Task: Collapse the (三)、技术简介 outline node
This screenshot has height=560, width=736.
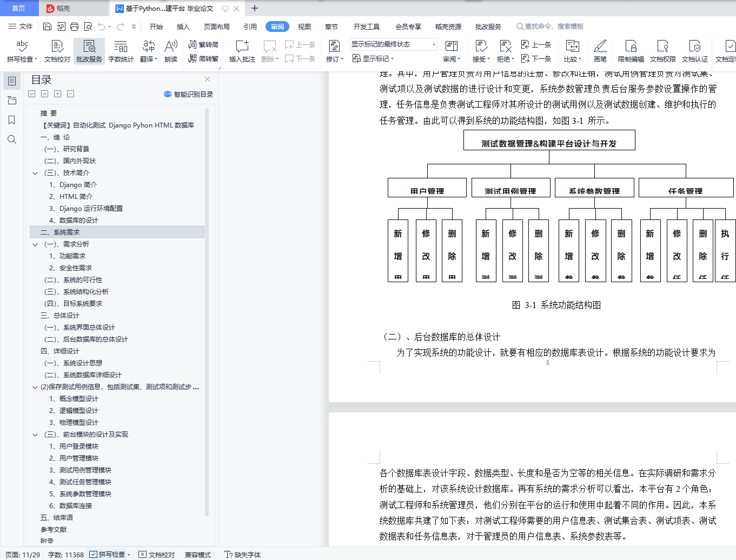Action: click(35, 173)
